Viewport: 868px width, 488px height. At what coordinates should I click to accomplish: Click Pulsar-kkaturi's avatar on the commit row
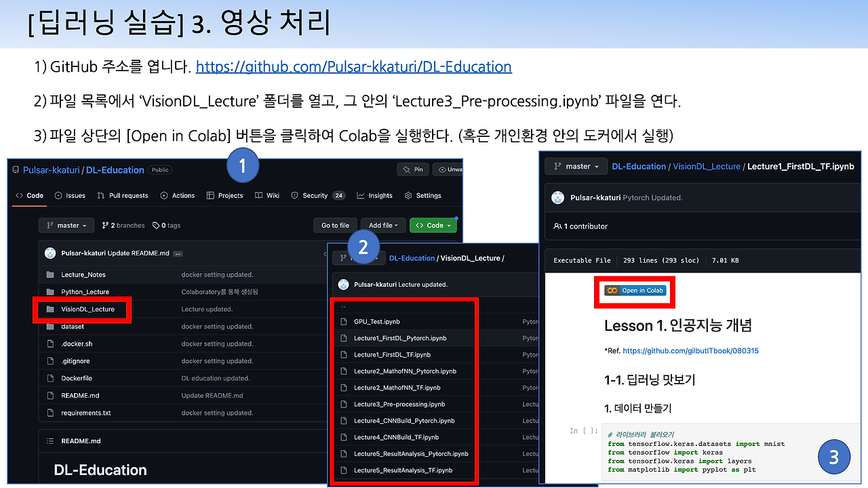50,252
